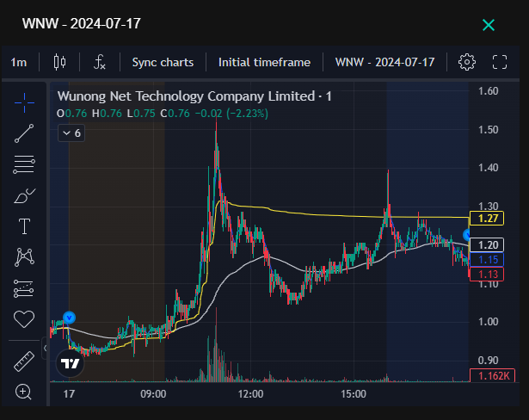Open the Fibonacci retracement tool
Image resolution: width=529 pixels, height=420 pixels.
24,164
